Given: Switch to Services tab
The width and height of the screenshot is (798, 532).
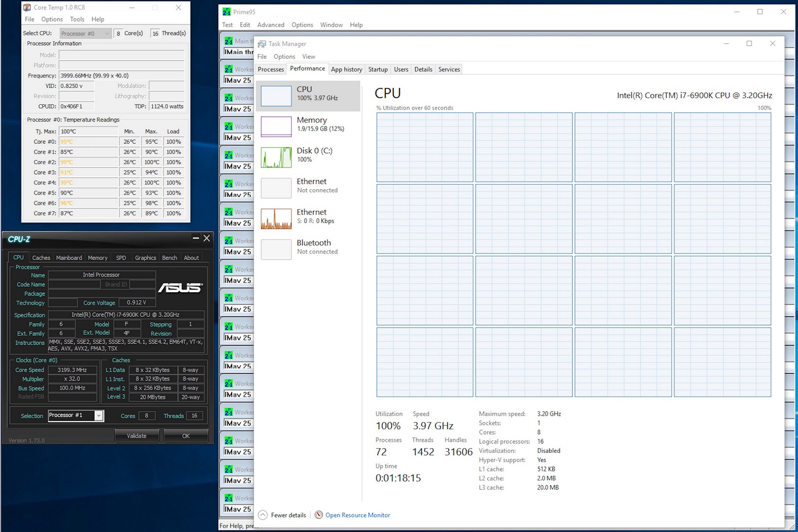Looking at the screenshot, I should pyautogui.click(x=449, y=69).
